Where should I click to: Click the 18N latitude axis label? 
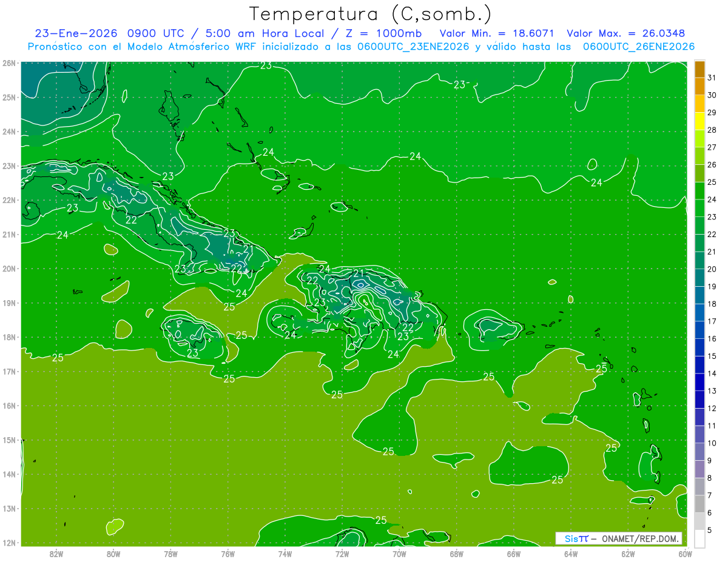(8, 337)
